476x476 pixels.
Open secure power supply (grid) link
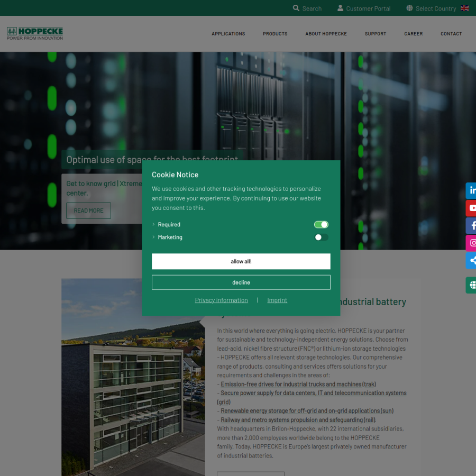(313, 393)
